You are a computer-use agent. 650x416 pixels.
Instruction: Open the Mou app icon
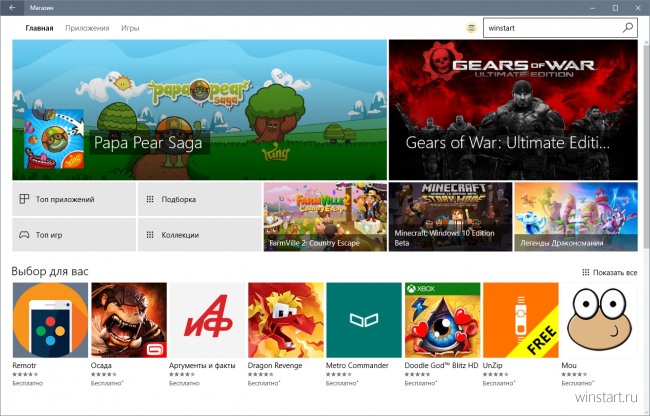(599, 320)
